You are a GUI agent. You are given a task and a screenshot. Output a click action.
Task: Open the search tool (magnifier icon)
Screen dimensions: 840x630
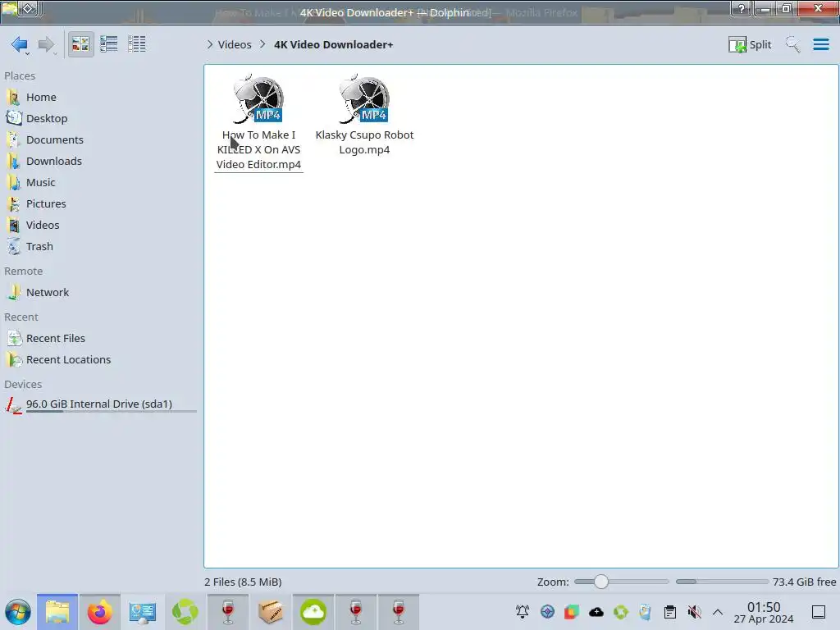point(792,44)
